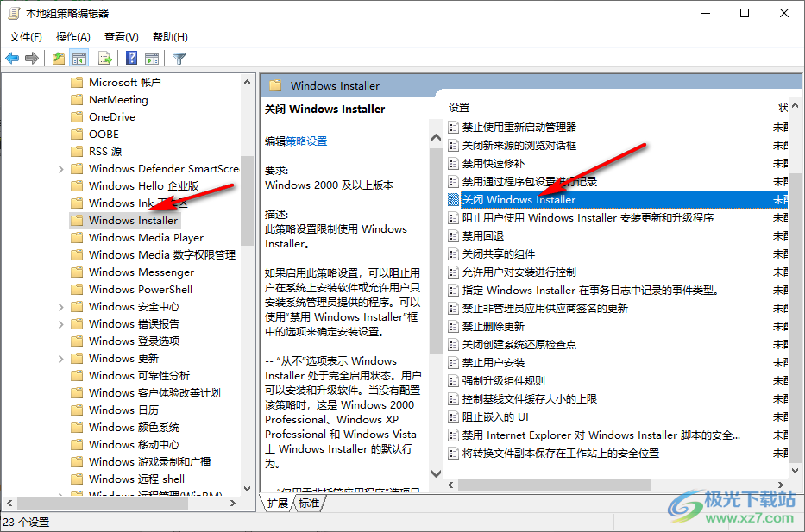Select 阻止用户使用 Windows Installer 安装更新和升级程序
Viewport: 805px width, 532px height.
[588, 217]
